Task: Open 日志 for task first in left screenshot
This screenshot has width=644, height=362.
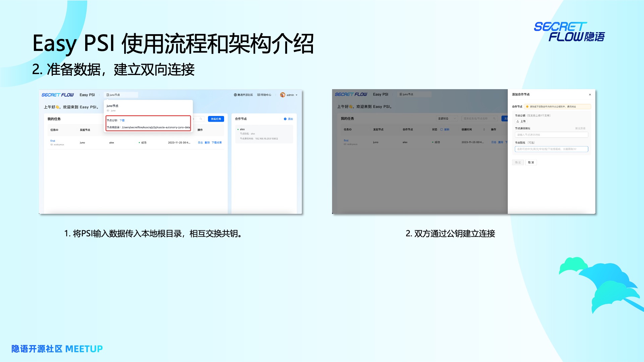Action: coord(200,143)
